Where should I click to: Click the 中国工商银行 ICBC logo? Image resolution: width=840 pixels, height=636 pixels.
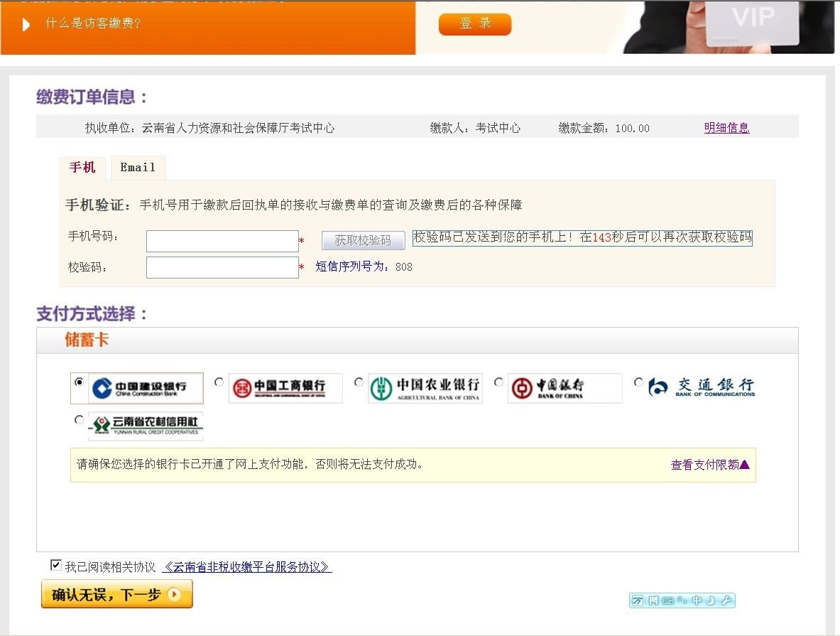click(x=285, y=388)
